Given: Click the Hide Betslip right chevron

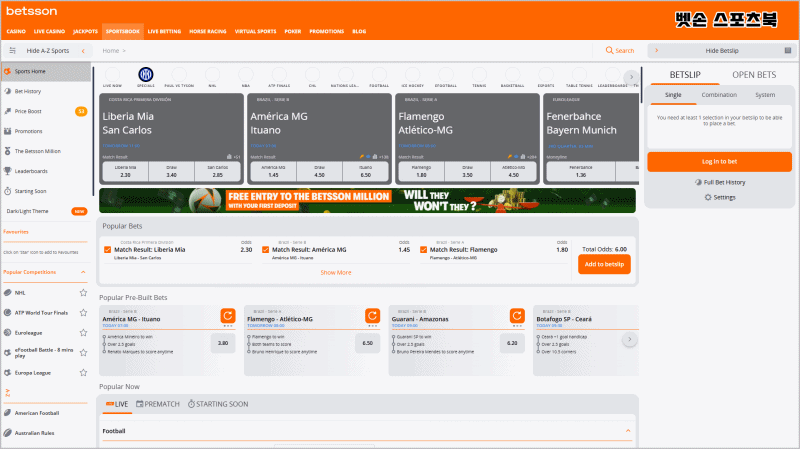Looking at the screenshot, I should point(657,51).
